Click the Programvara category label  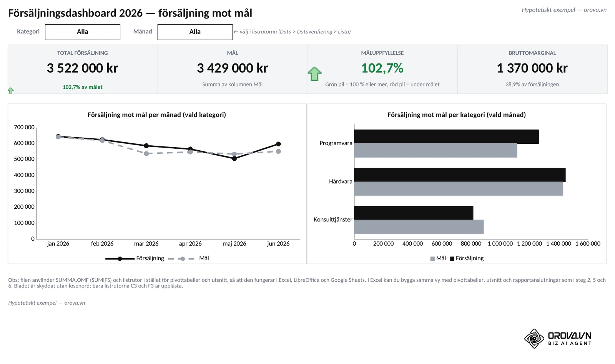click(x=336, y=143)
